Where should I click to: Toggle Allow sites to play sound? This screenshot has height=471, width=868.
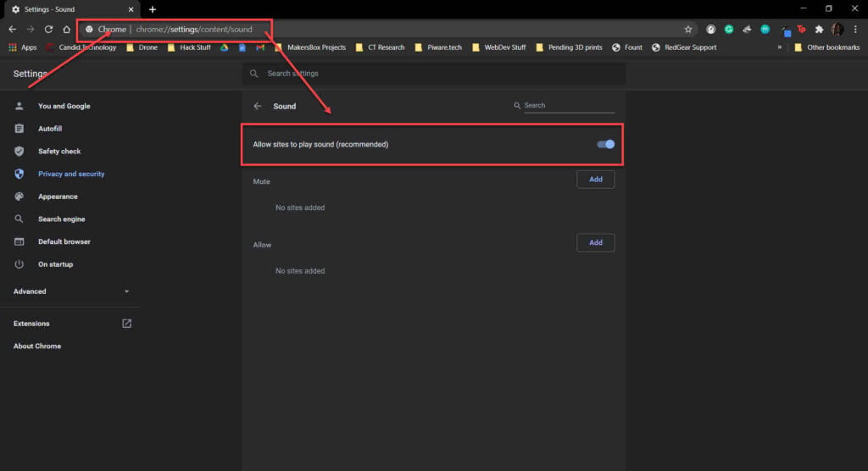pos(605,145)
